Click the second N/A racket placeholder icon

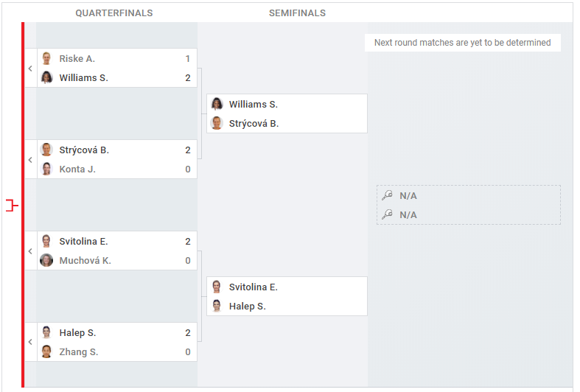coord(388,214)
